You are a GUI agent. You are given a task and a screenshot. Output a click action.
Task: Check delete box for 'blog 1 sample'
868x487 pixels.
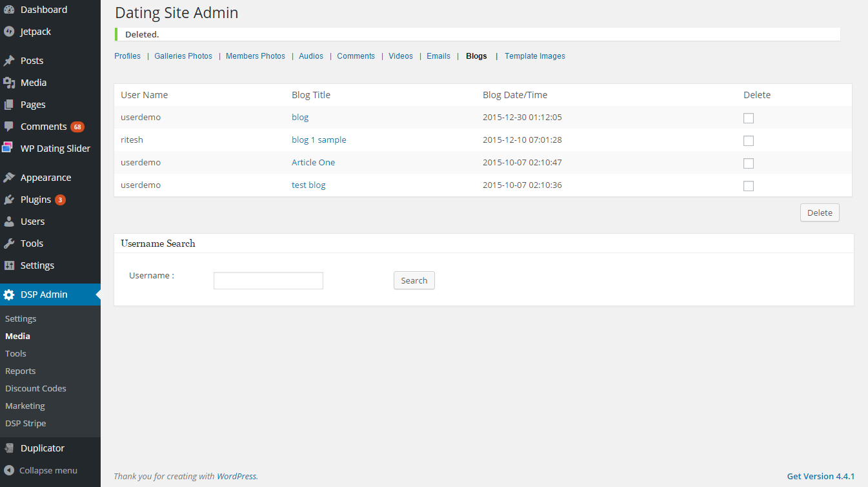point(749,141)
